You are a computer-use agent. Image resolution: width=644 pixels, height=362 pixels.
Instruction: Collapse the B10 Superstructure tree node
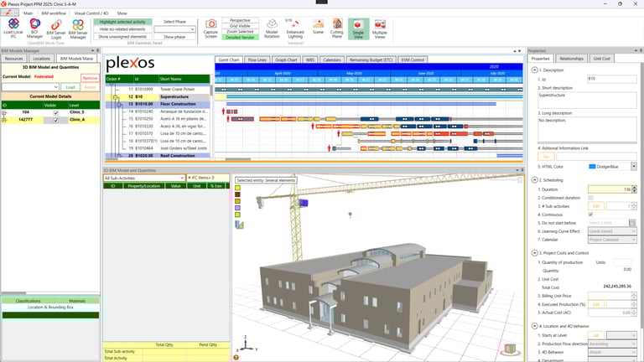(116, 97)
